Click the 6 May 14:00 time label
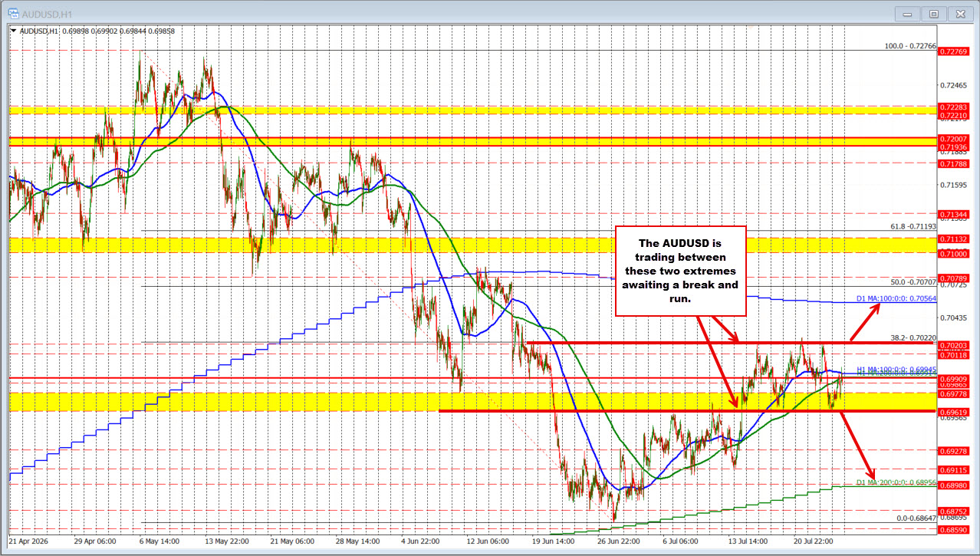This screenshot has height=556, width=980. point(159,541)
